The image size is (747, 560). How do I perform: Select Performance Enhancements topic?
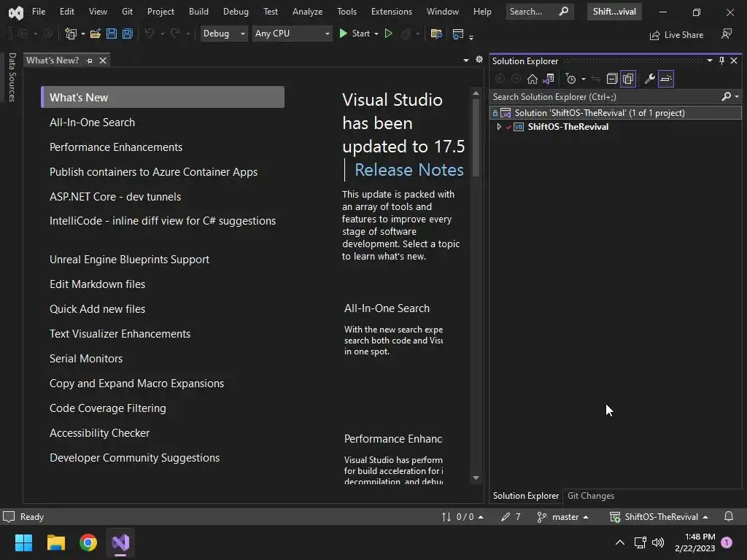tap(116, 147)
